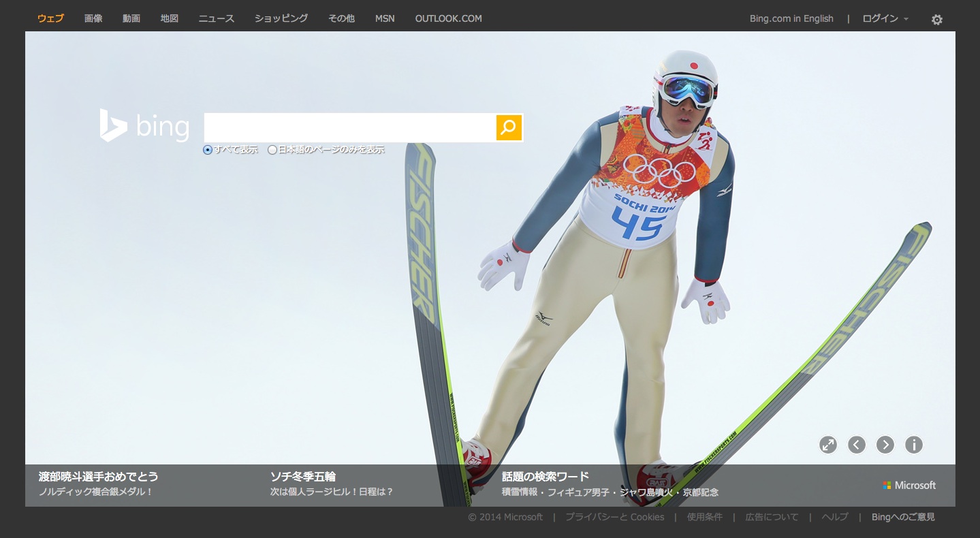Open the image info icon
Screen dimensions: 980x538
(x=914, y=445)
